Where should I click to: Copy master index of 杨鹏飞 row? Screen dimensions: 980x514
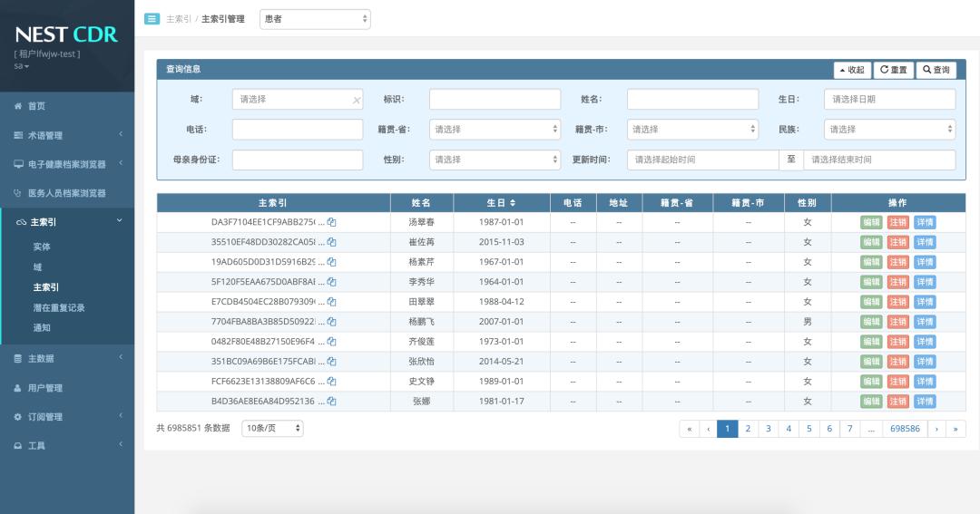(332, 322)
